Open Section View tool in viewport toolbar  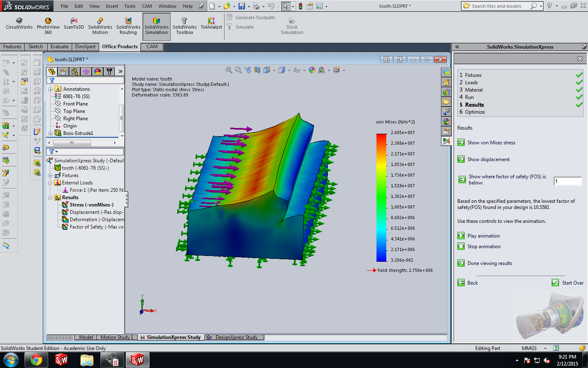257,70
